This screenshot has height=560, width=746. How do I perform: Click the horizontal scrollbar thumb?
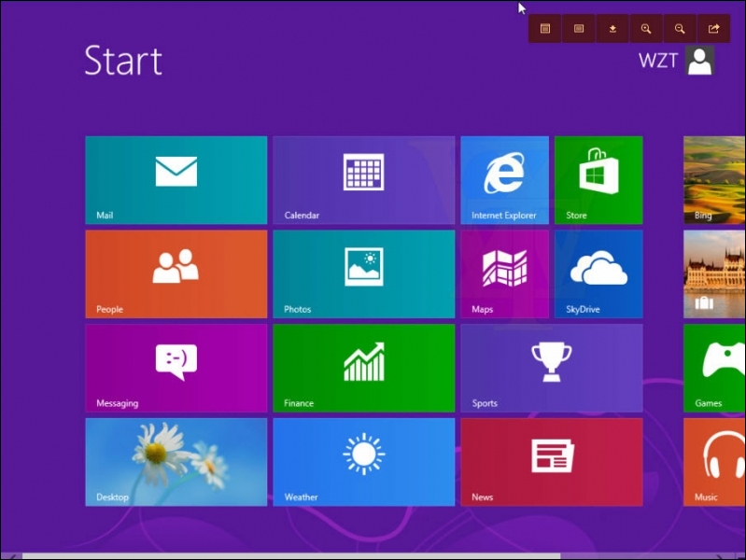(x=291, y=556)
